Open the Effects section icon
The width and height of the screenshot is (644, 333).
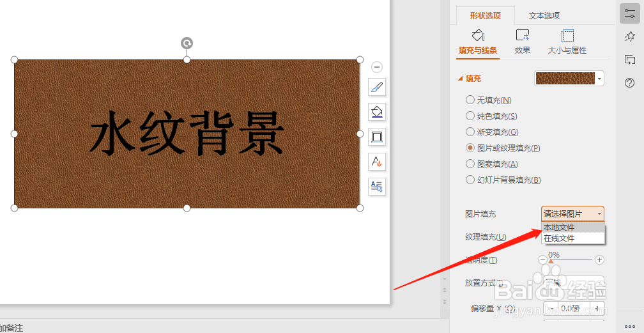point(523,35)
